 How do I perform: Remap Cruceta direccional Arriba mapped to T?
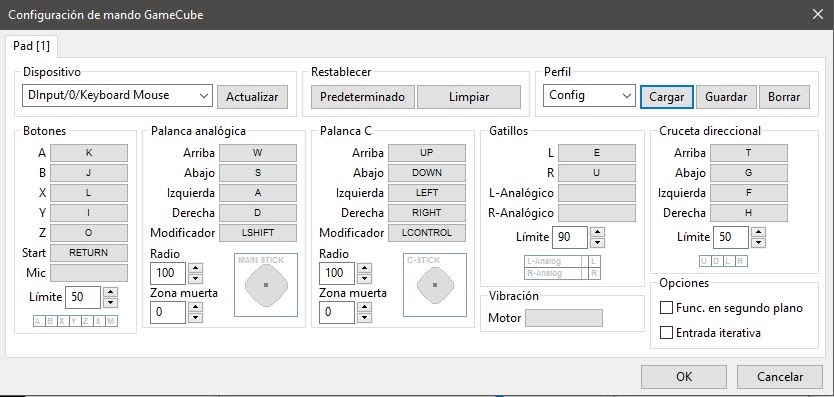749,153
